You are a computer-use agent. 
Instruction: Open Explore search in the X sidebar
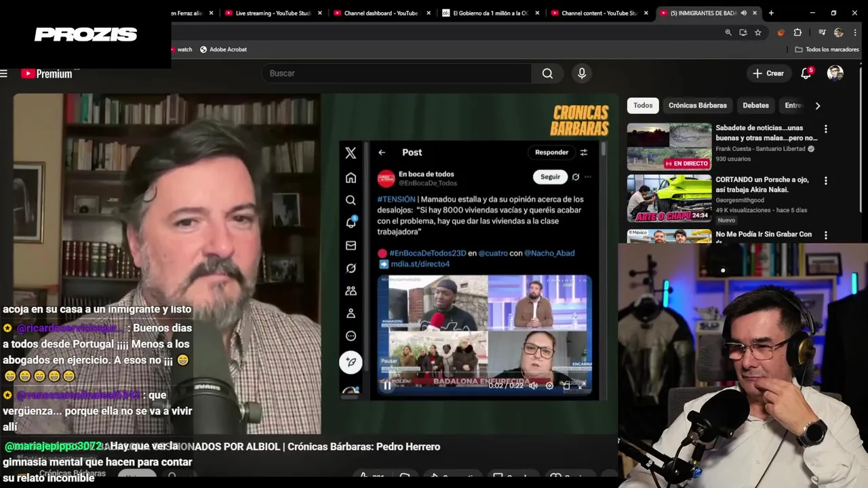(351, 200)
